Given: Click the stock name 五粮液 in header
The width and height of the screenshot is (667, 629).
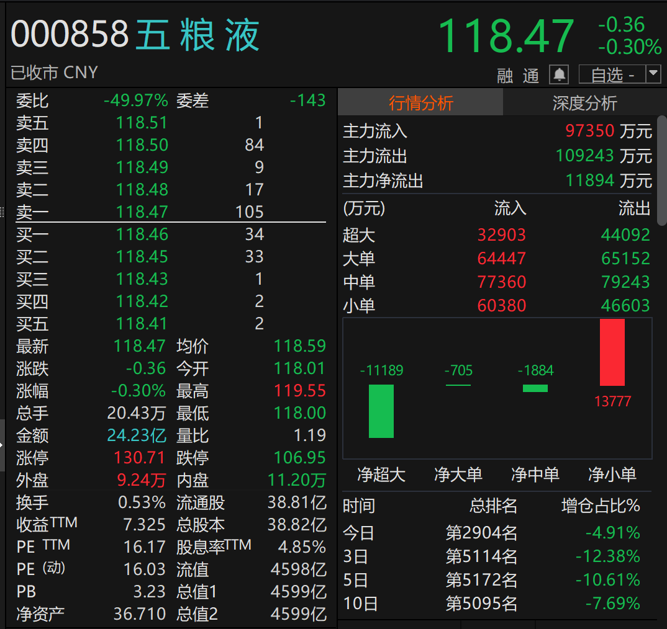Looking at the screenshot, I should [x=198, y=36].
